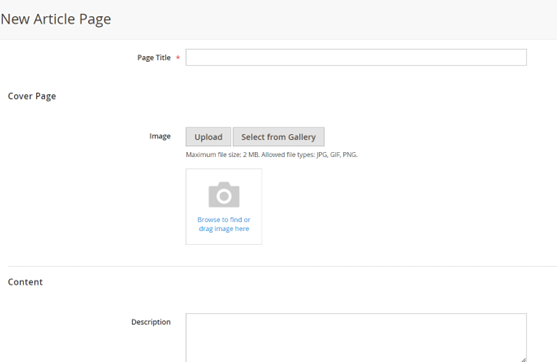Click the 'Cover Page' section title

(x=32, y=96)
